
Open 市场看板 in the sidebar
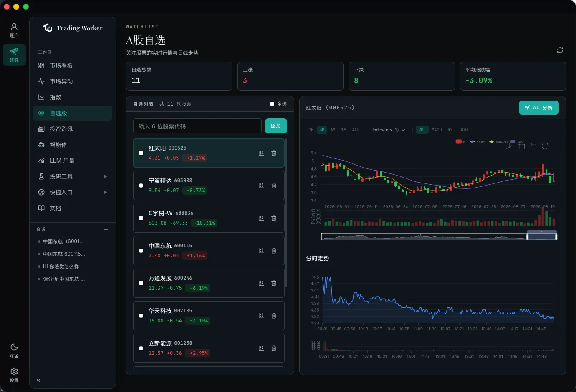point(73,65)
